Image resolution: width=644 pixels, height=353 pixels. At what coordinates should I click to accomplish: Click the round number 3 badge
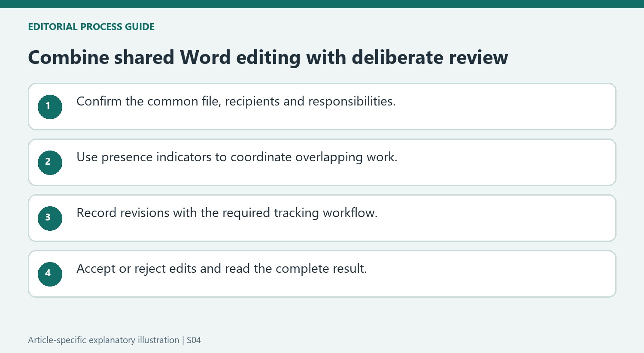(x=50, y=218)
